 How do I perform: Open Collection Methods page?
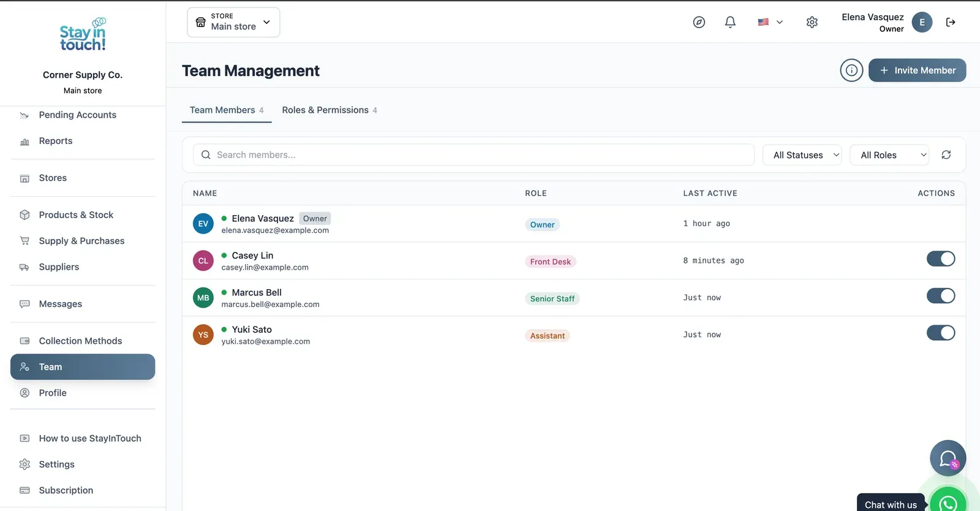coord(83,341)
